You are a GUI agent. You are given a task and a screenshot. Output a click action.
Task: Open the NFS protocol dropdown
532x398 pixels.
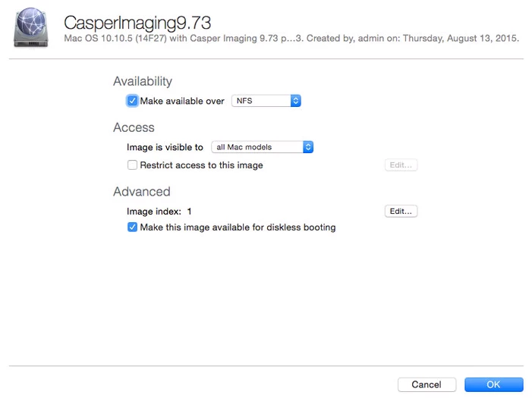266,101
